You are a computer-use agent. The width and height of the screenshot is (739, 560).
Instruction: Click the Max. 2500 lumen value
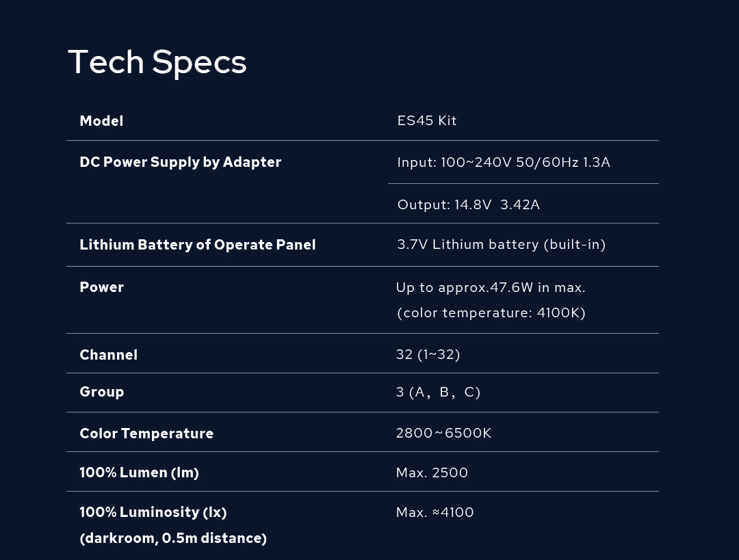point(432,473)
